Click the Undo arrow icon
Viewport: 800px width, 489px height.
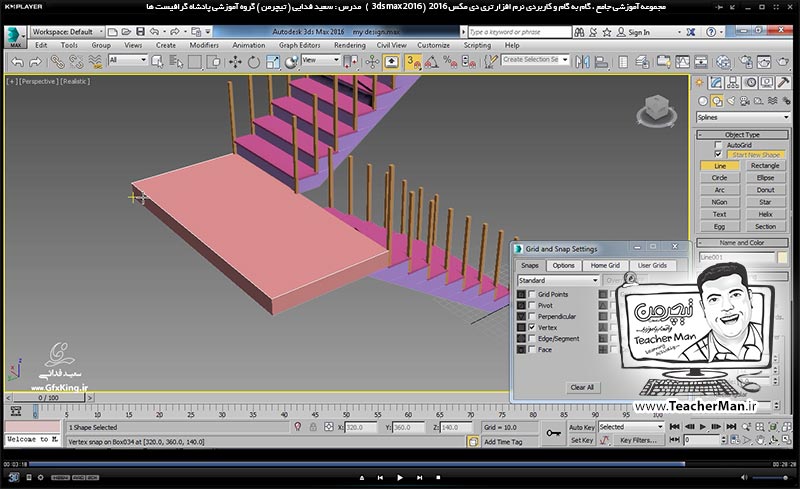[17, 62]
